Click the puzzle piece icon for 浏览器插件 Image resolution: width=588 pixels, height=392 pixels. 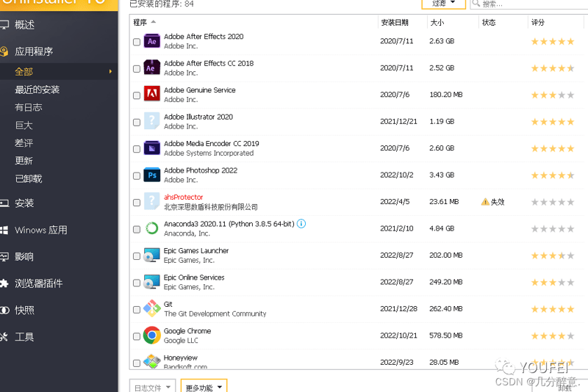4,283
